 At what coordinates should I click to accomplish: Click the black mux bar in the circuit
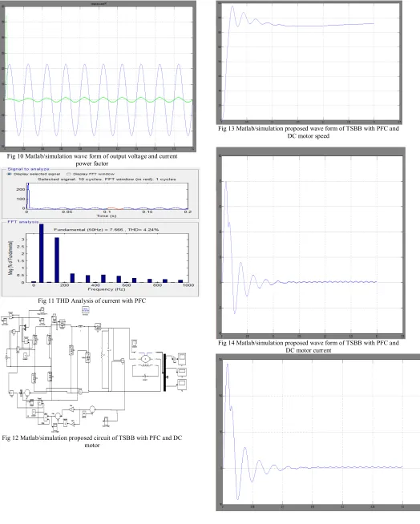point(164,373)
